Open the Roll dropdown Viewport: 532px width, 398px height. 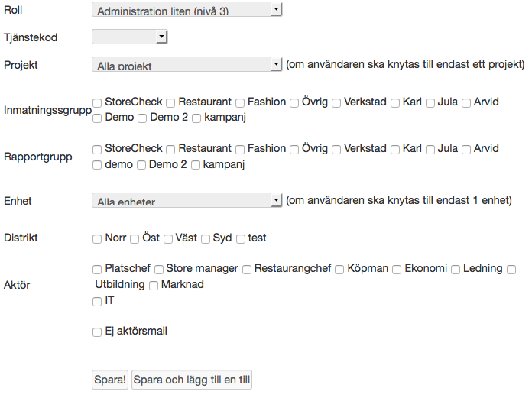[x=187, y=9]
